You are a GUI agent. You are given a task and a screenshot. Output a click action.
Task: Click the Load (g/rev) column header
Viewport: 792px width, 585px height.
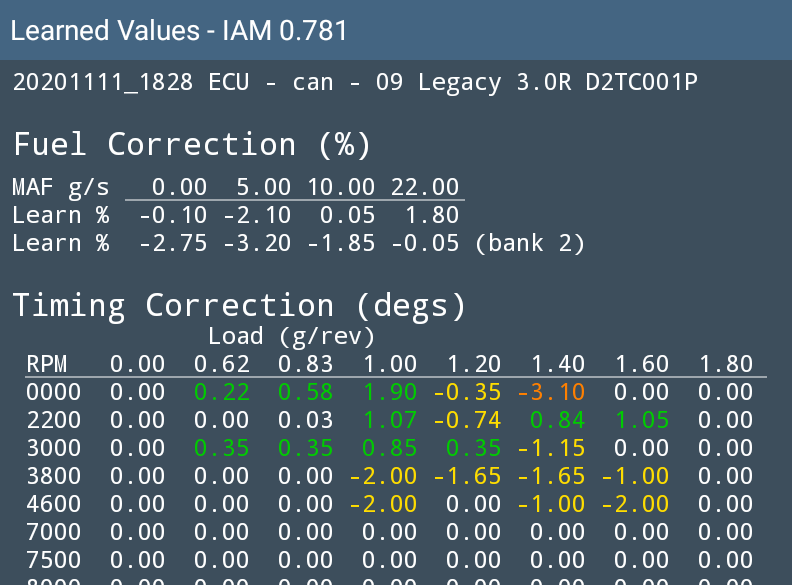[x=292, y=336]
